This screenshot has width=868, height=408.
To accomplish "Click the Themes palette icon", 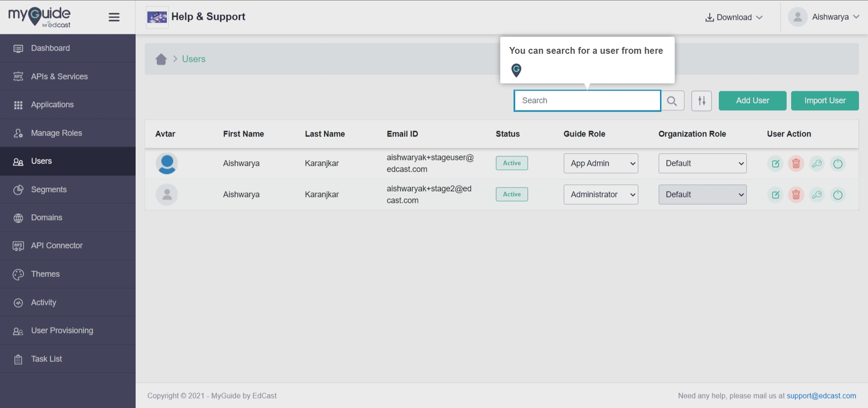I will point(18,275).
